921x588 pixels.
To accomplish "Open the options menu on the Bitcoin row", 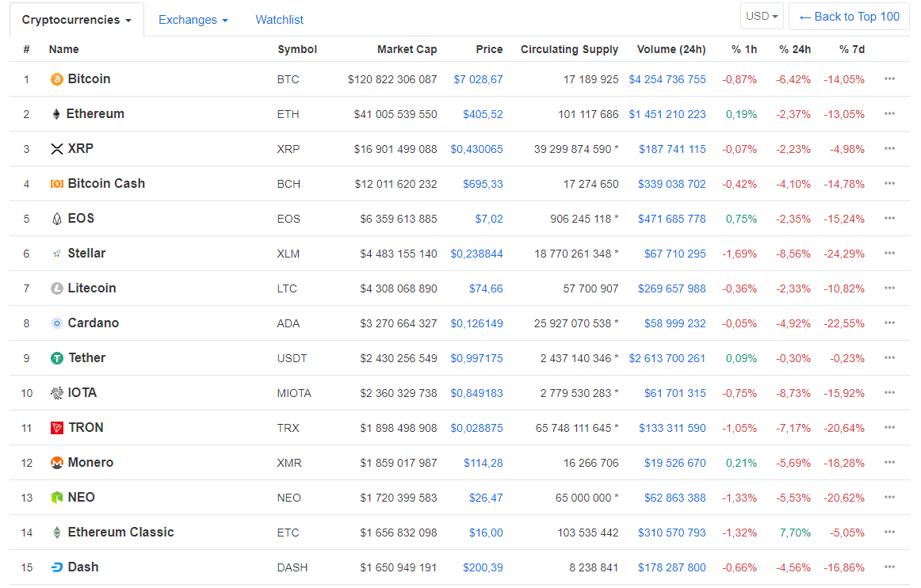I will (x=889, y=79).
